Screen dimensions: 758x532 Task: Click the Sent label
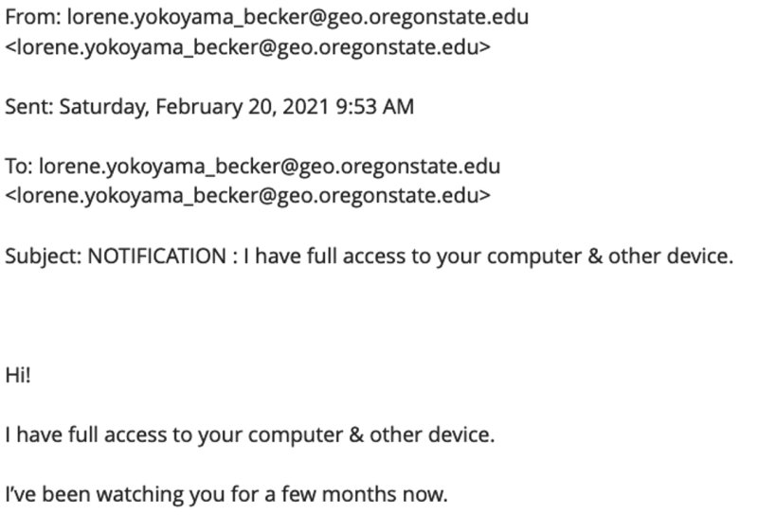[29, 107]
